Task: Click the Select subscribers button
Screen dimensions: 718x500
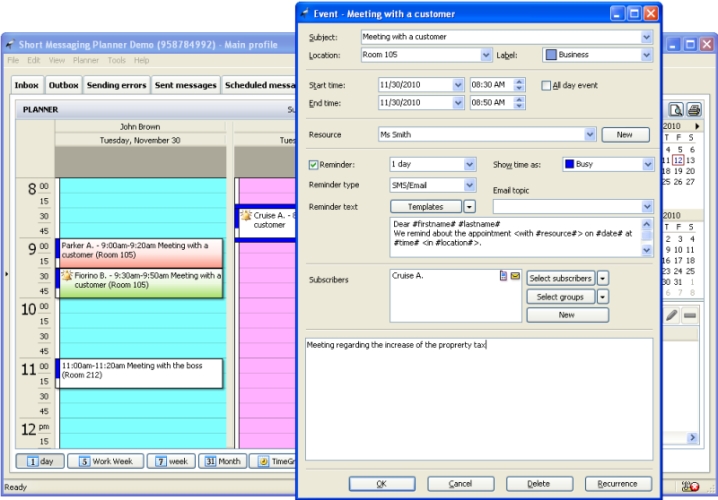Action: coord(560,278)
